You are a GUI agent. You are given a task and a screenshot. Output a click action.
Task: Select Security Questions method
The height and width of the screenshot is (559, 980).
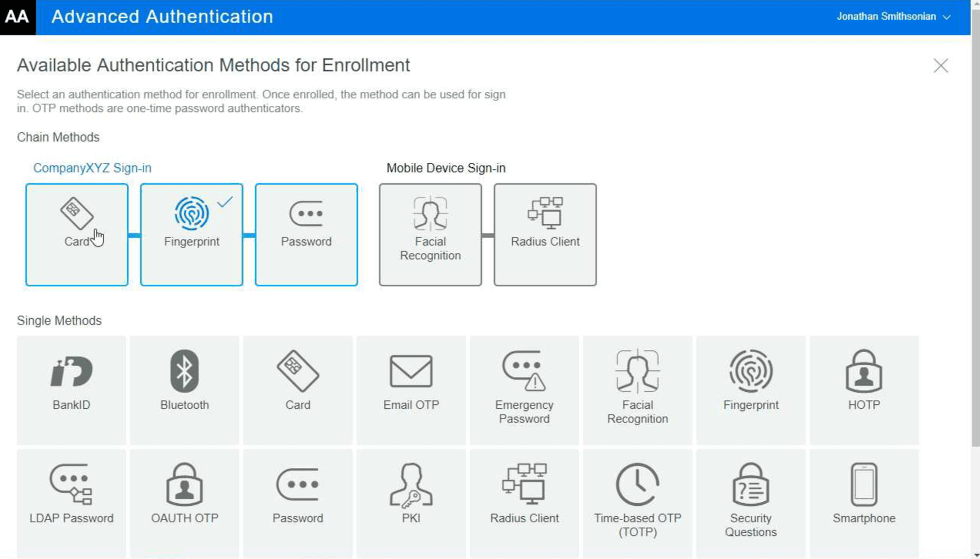(751, 504)
